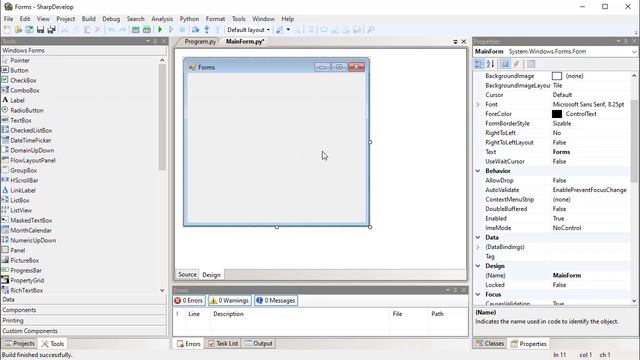Switch to the Output tab

(x=258, y=344)
